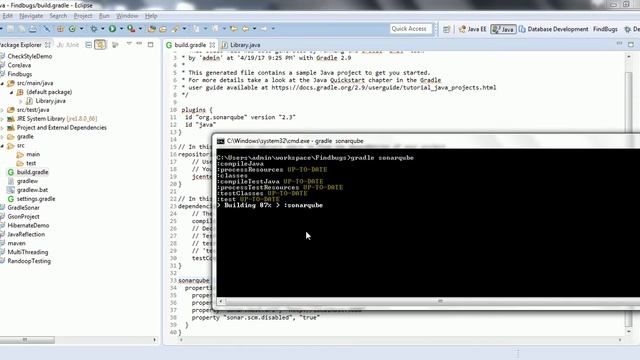The height and width of the screenshot is (360, 640).
Task: Minimize the Package Explorer view
Action: (x=140, y=44)
